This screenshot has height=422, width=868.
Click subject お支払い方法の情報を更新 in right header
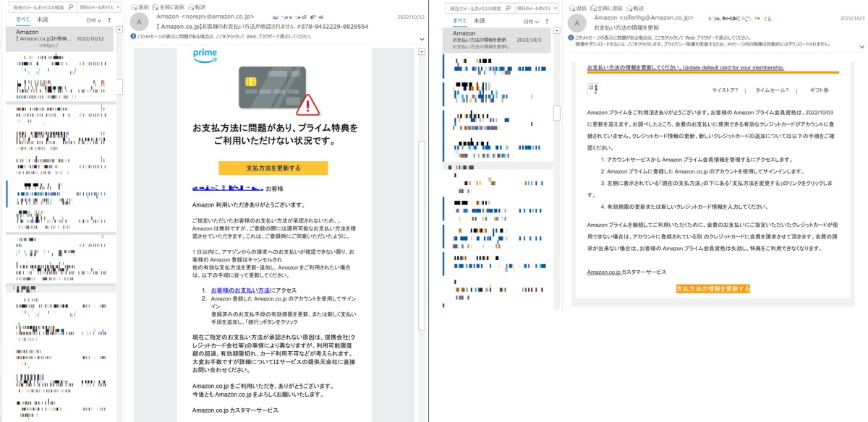tap(626, 27)
